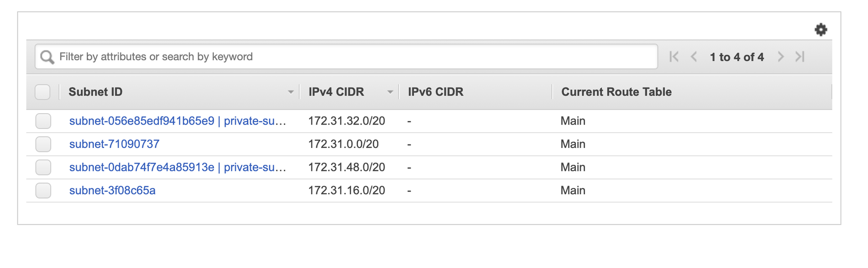Click the search magnifier icon
The width and height of the screenshot is (868, 268).
47,57
